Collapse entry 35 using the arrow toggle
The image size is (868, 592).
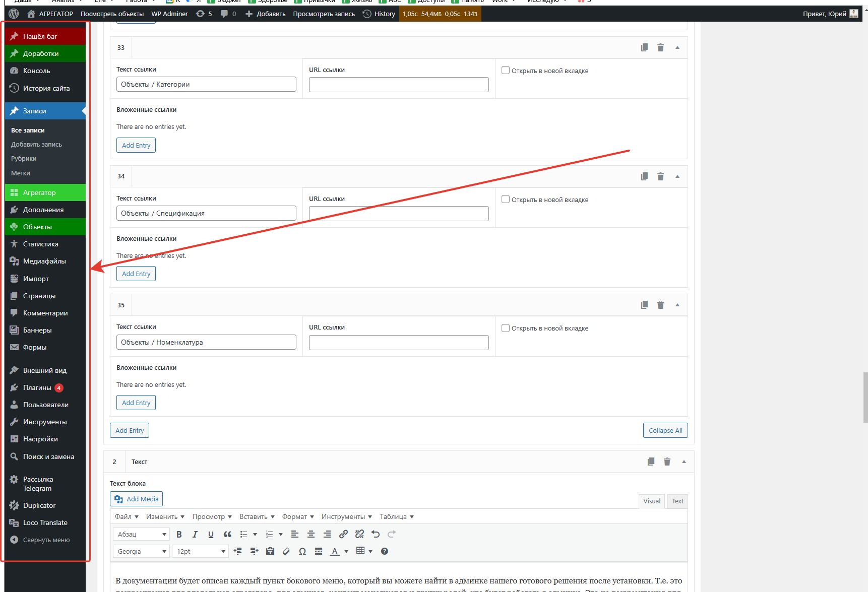pos(677,305)
